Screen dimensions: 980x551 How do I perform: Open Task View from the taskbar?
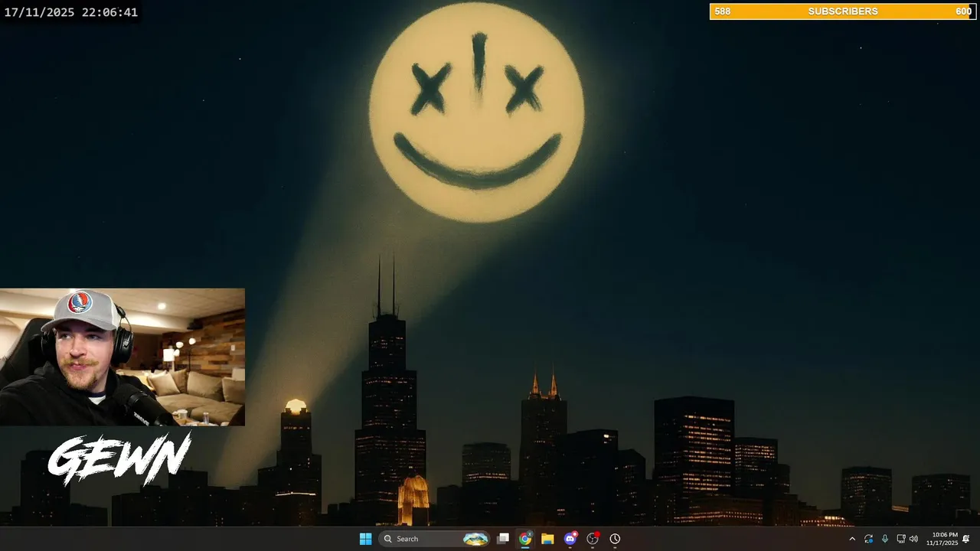pos(503,539)
